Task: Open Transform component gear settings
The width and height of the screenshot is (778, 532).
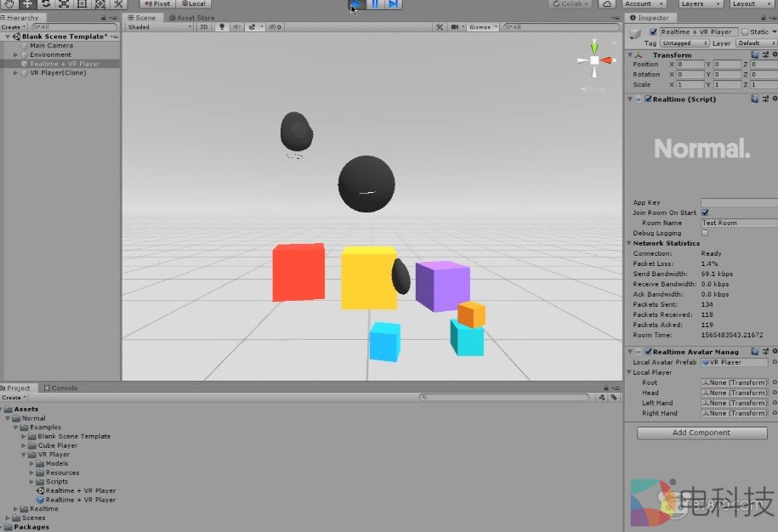Action: pyautogui.click(x=773, y=54)
